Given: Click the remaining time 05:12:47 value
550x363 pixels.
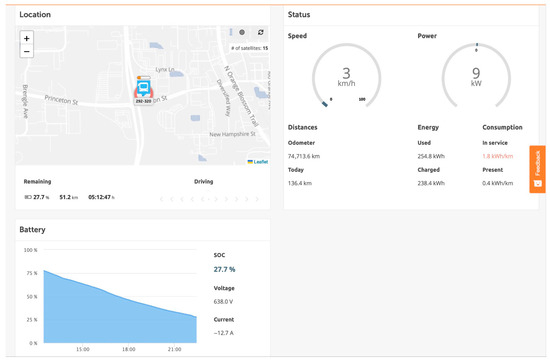Looking at the screenshot, I should (x=101, y=197).
